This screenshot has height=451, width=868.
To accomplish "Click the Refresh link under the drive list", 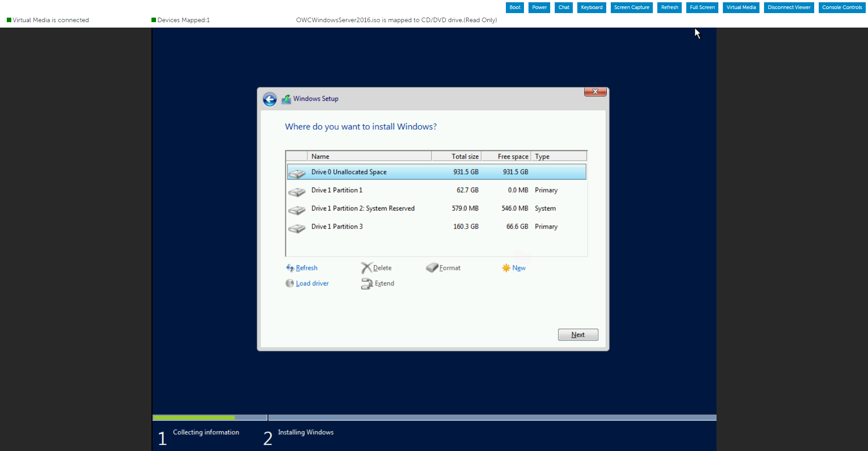I will pos(307,268).
